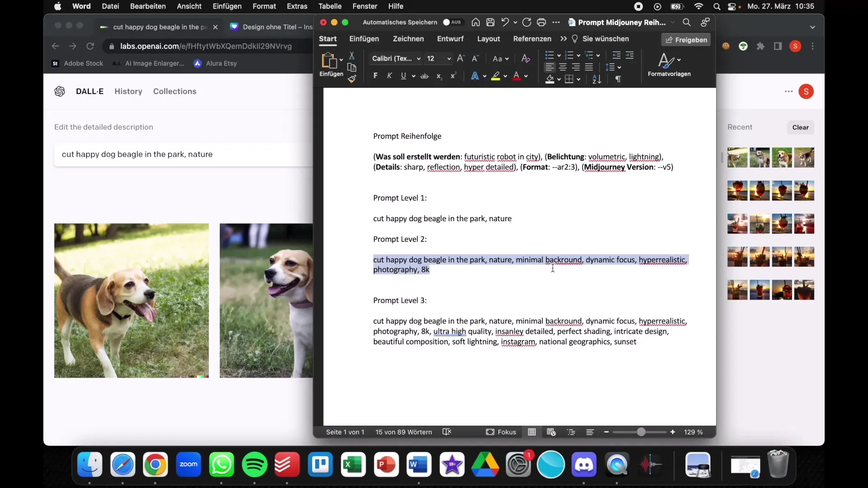Open the Entwurf ribbon tab
The width and height of the screenshot is (868, 488).
tap(450, 39)
